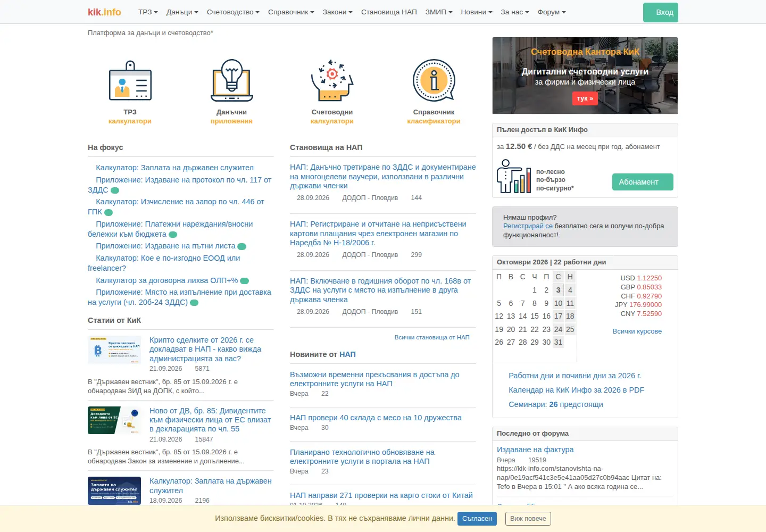
Task: Open Платежни нареждания/вносни бележки link
Action: [x=170, y=229]
